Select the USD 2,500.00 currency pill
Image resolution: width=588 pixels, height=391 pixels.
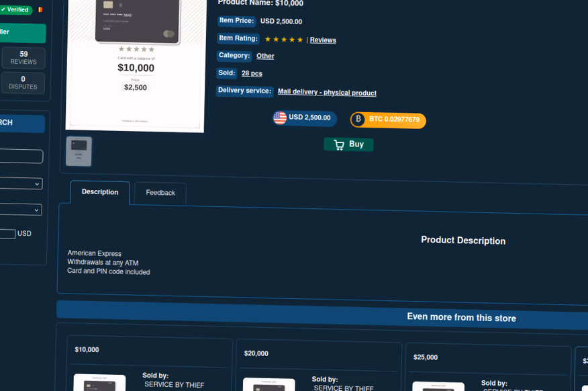305,118
